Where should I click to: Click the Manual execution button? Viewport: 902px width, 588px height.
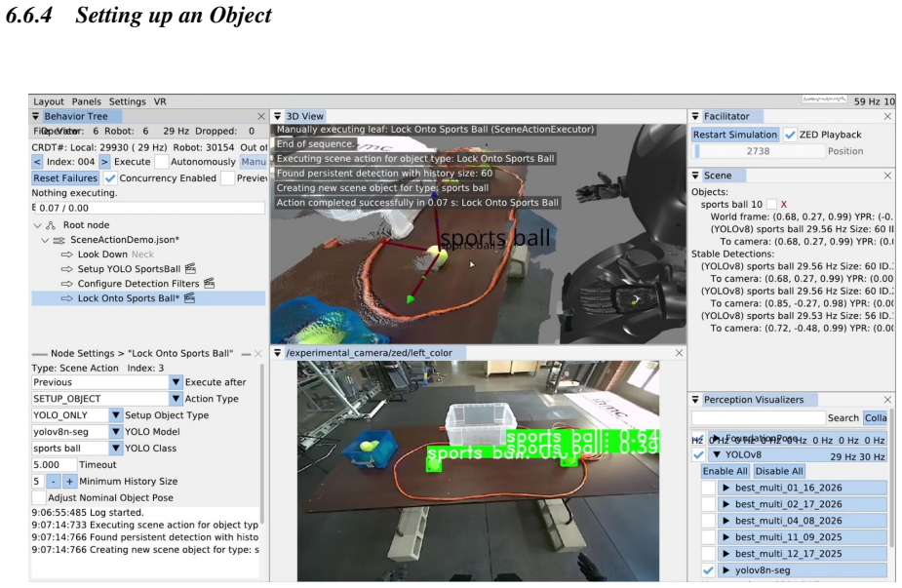pos(254,162)
